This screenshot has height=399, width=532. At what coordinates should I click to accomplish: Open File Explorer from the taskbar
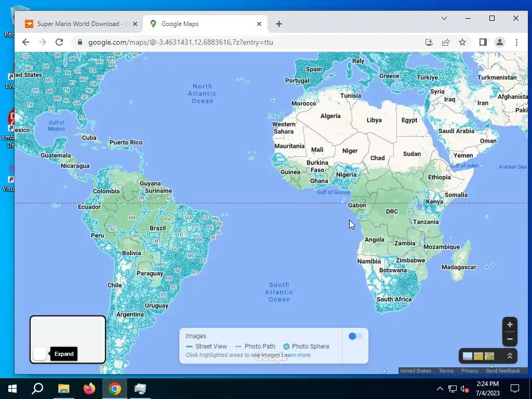click(x=63, y=389)
